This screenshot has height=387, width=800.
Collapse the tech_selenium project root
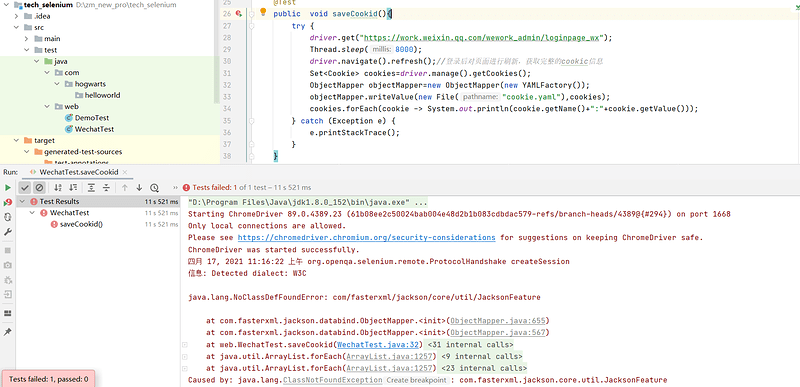tap(7, 5)
